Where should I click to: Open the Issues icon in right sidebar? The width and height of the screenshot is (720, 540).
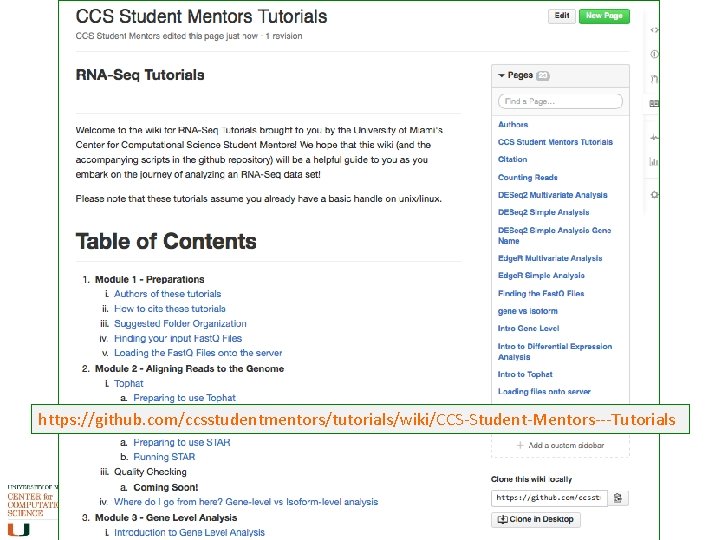(654, 54)
